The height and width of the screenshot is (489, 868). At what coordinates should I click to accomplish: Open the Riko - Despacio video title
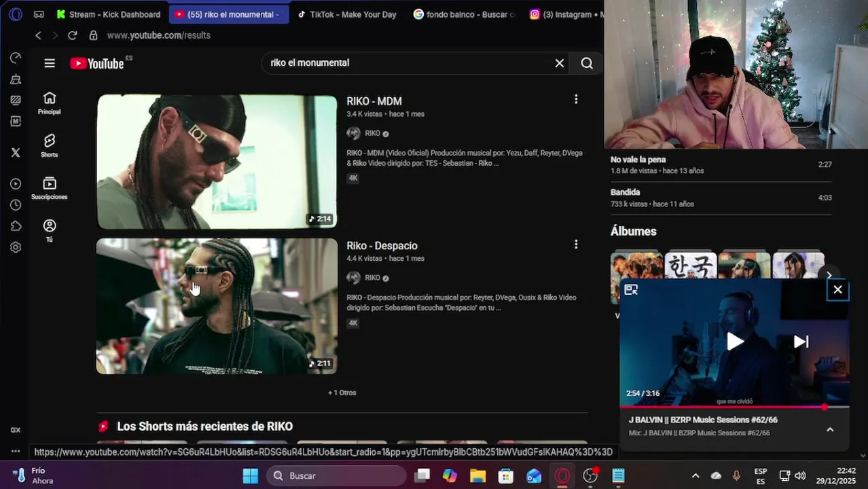coord(382,246)
